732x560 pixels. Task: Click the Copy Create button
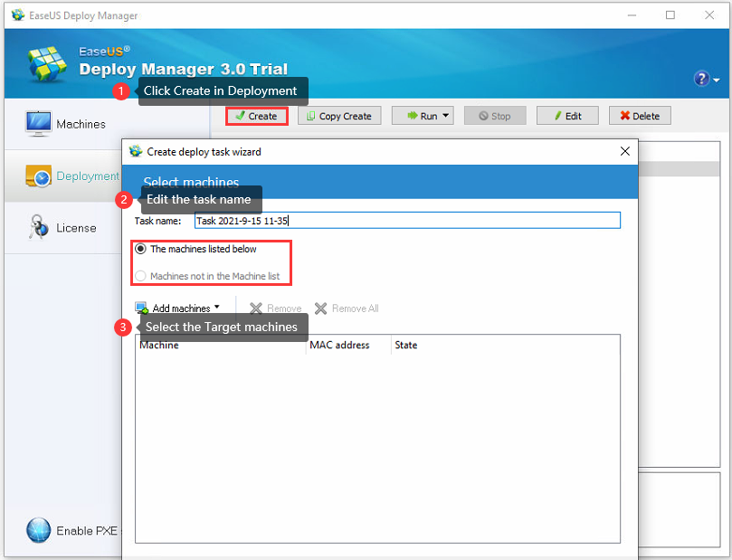[x=339, y=116]
